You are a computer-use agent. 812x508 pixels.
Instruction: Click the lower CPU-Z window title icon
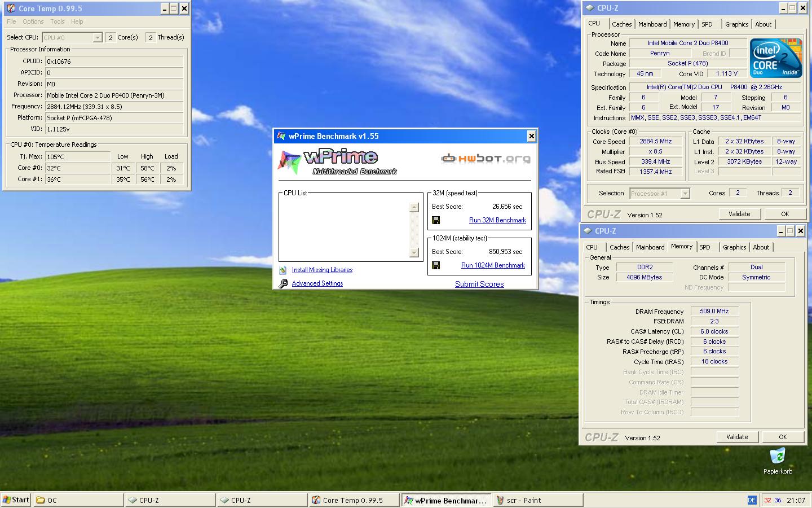[x=588, y=231]
